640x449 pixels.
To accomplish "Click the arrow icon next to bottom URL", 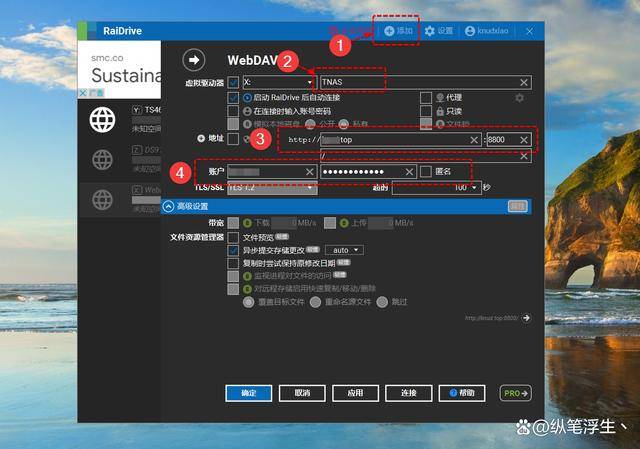I will (x=527, y=318).
